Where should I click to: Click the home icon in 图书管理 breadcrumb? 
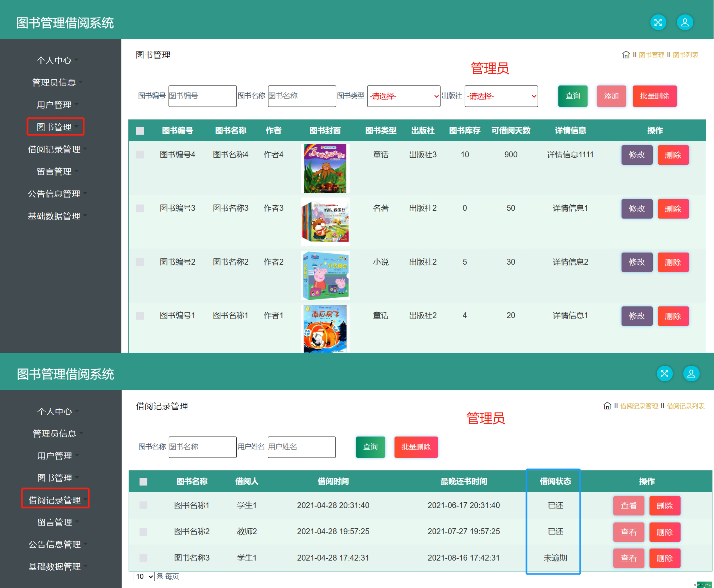coord(626,55)
